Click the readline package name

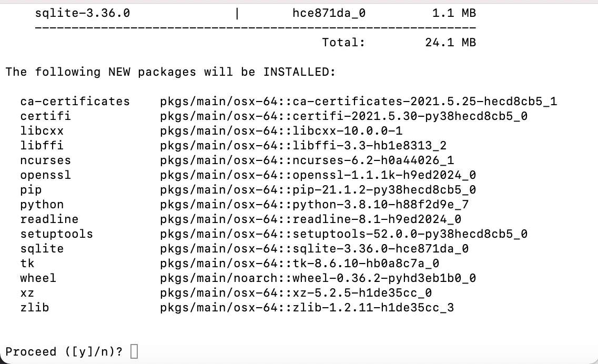click(x=49, y=219)
